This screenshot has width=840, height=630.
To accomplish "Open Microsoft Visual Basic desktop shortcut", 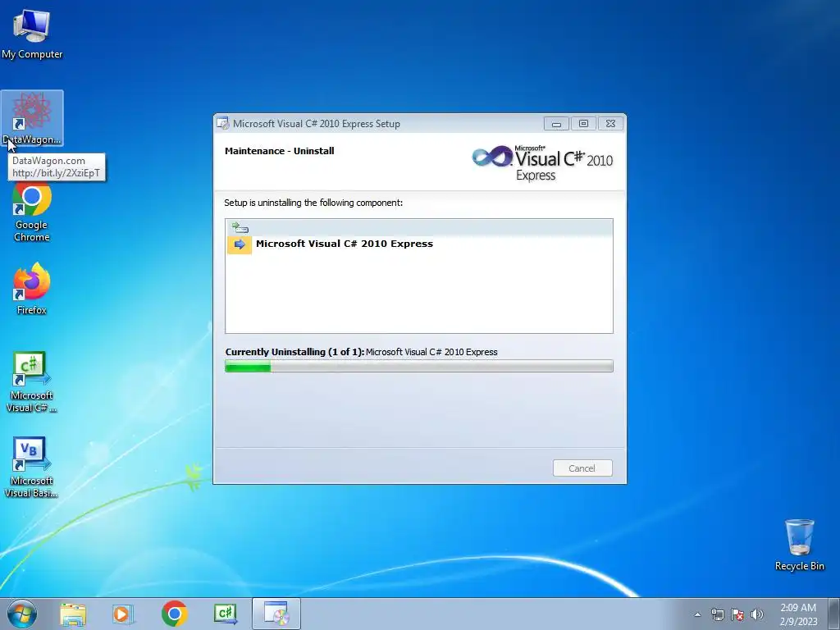I will pyautogui.click(x=32, y=467).
